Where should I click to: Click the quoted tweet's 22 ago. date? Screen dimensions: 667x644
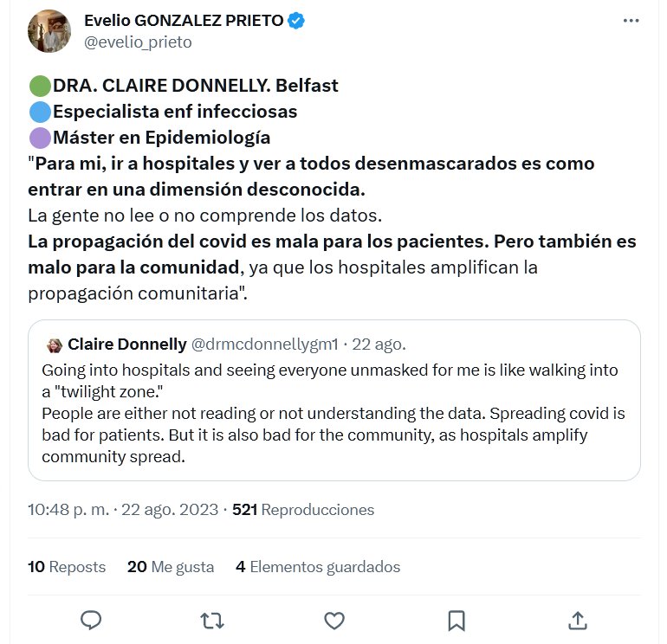pos(380,345)
